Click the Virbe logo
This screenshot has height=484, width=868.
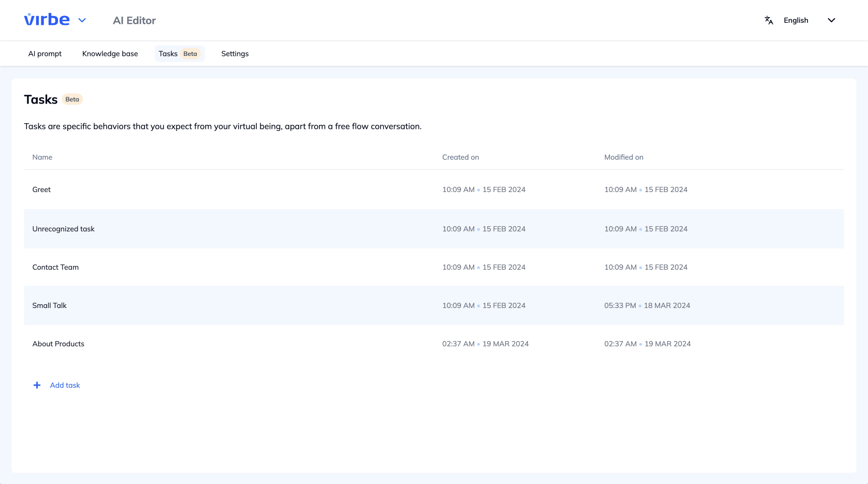47,20
